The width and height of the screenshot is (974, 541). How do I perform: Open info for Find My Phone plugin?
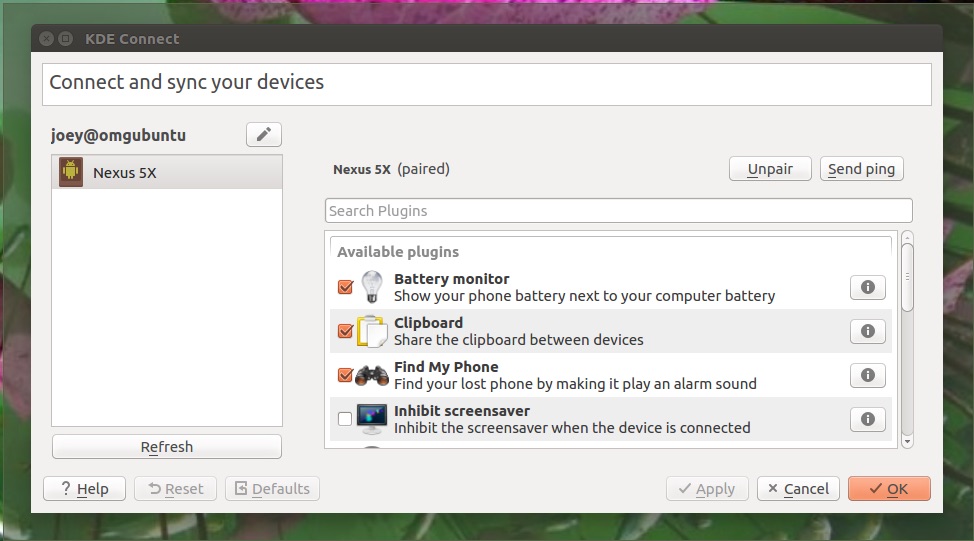coord(868,375)
